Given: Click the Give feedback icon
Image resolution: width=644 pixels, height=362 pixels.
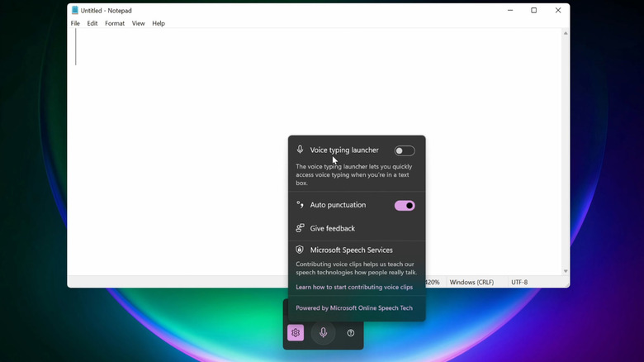Looking at the screenshot, I should [x=300, y=228].
